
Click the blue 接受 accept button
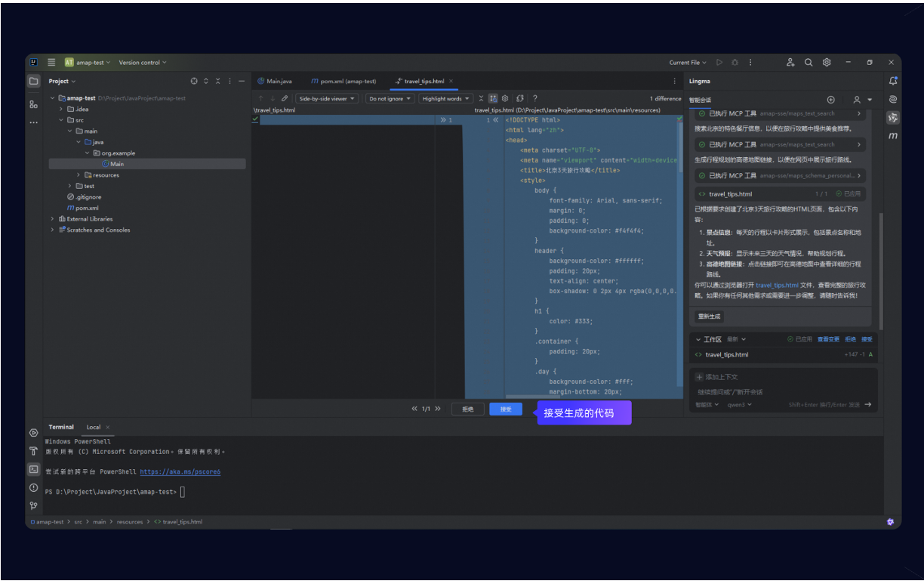(x=505, y=409)
